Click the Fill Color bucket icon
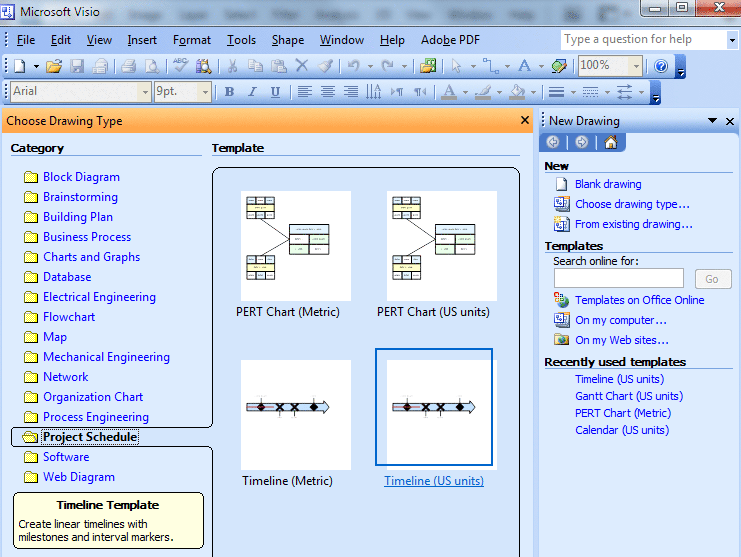Screen dimensions: 741x557 click(517, 92)
